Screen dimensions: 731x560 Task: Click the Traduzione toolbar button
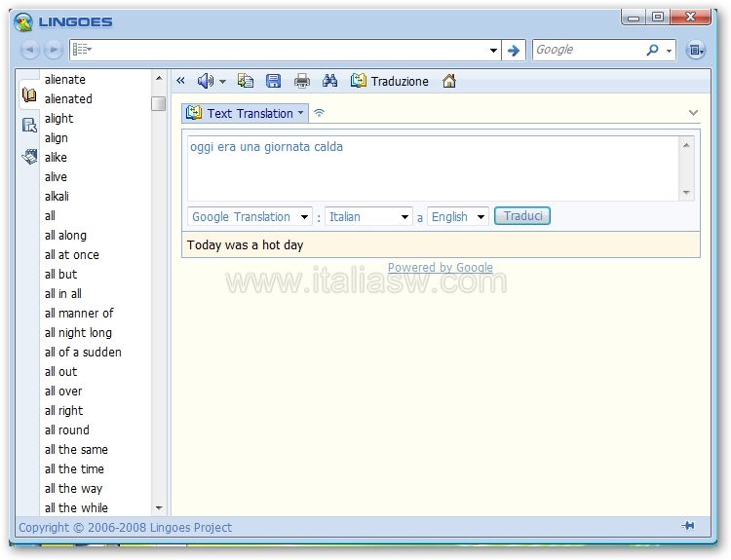[x=390, y=81]
